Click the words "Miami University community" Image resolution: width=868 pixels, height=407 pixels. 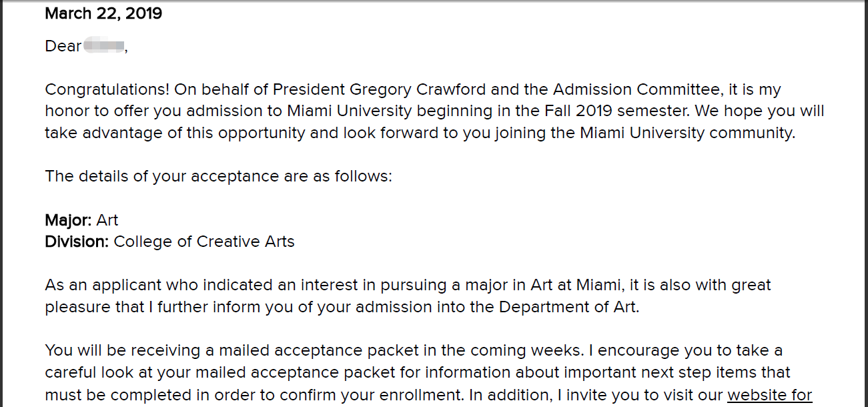687,133
